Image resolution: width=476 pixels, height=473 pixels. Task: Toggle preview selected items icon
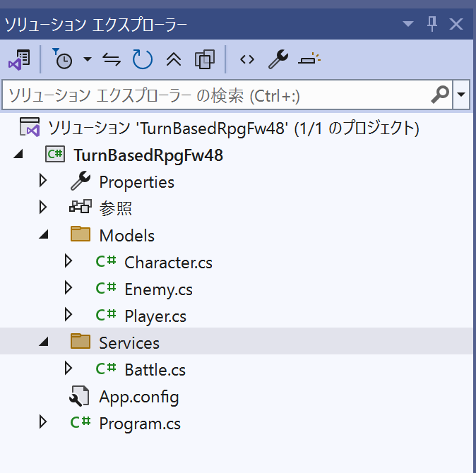point(309,59)
